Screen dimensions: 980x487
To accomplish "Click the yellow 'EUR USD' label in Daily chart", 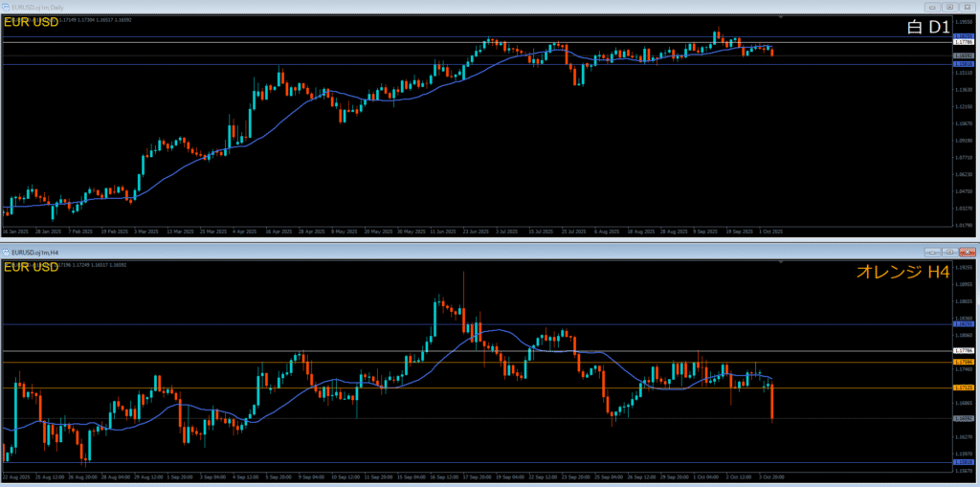I will (32, 23).
